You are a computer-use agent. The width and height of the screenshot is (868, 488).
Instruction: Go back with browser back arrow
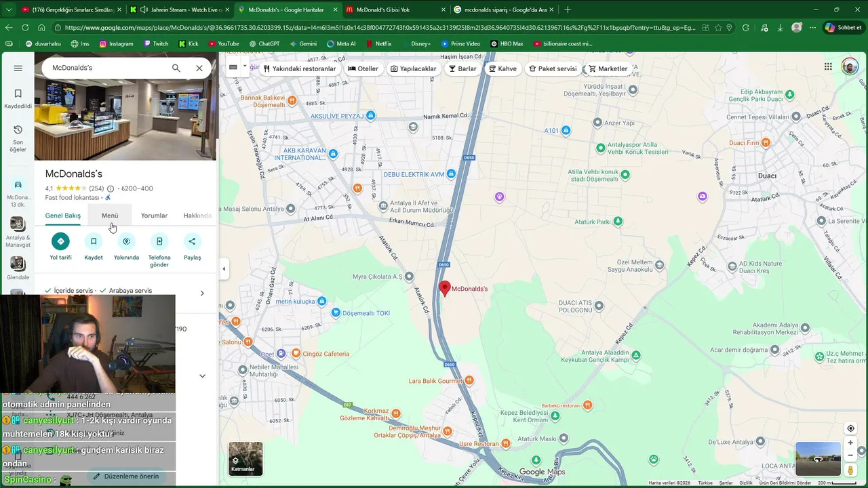click(x=9, y=28)
